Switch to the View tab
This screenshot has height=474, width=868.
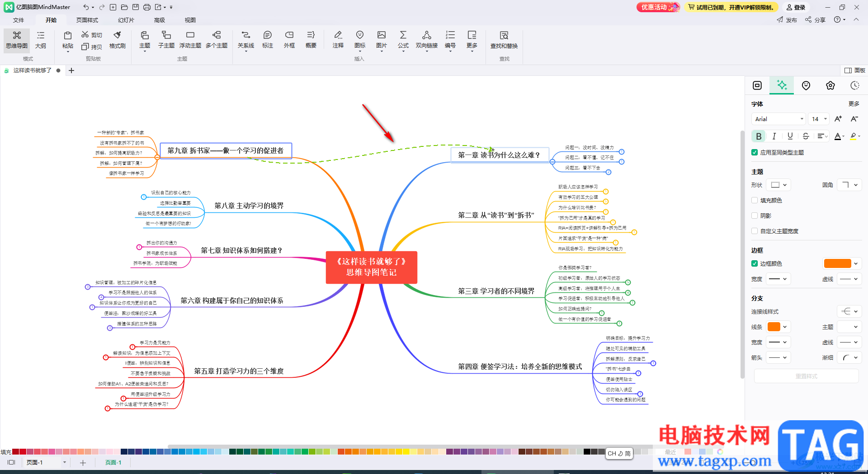(x=190, y=20)
